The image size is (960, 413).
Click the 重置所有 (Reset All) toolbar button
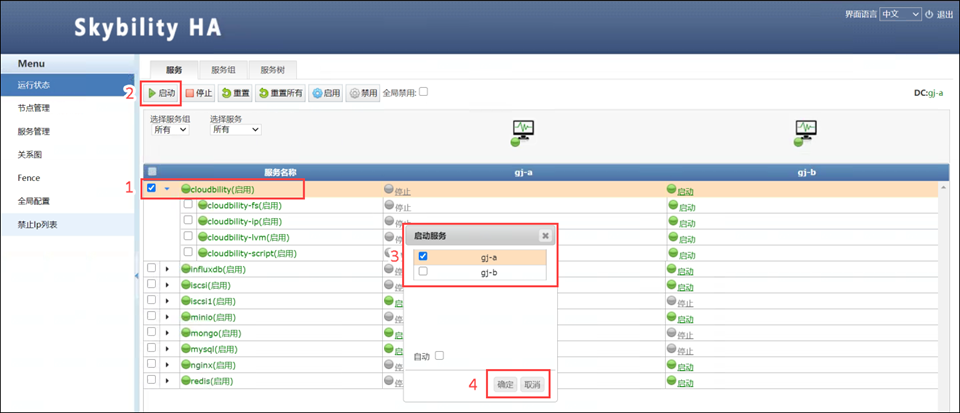point(280,93)
